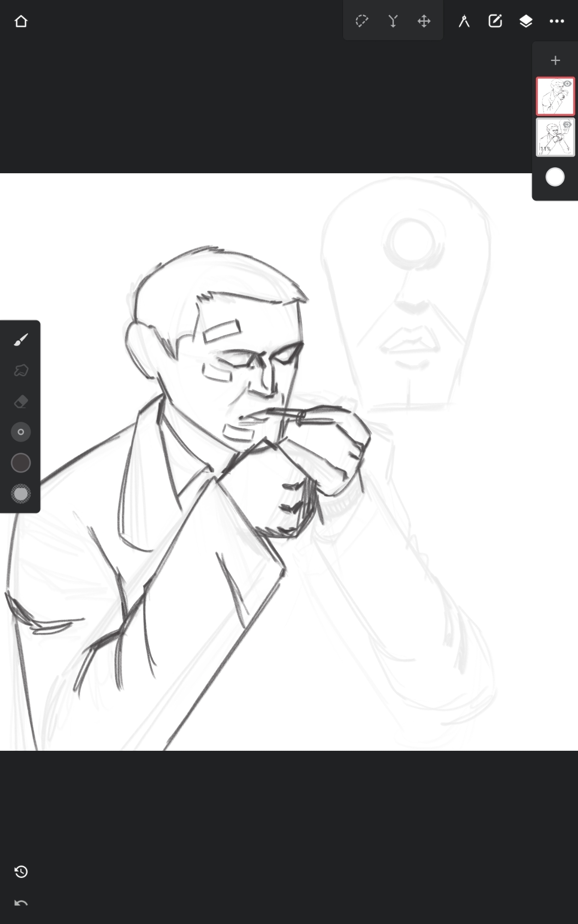Screen dimensions: 578x924
Task: Select the move transform tool
Action: [x=424, y=21]
